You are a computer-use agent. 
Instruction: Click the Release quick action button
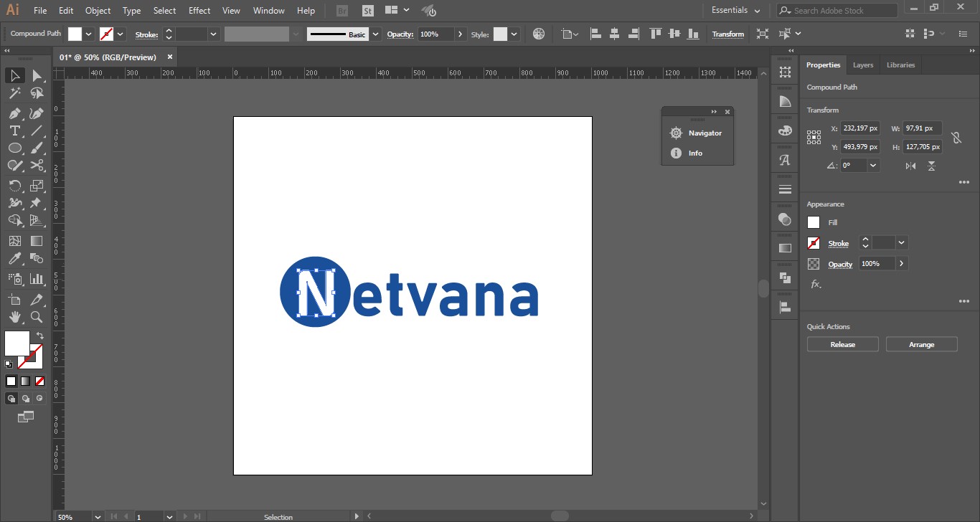coord(842,345)
